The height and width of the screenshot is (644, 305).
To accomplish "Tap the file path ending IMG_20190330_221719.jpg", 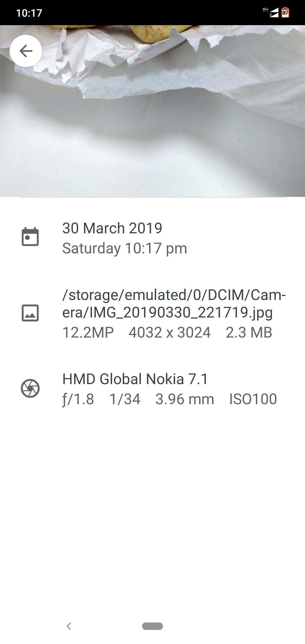I will pos(174,303).
